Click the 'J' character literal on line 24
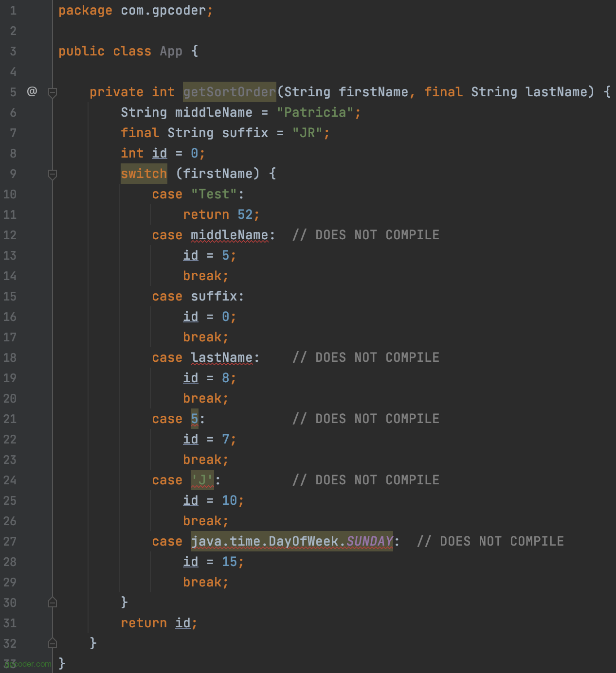616x673 pixels. click(x=202, y=480)
